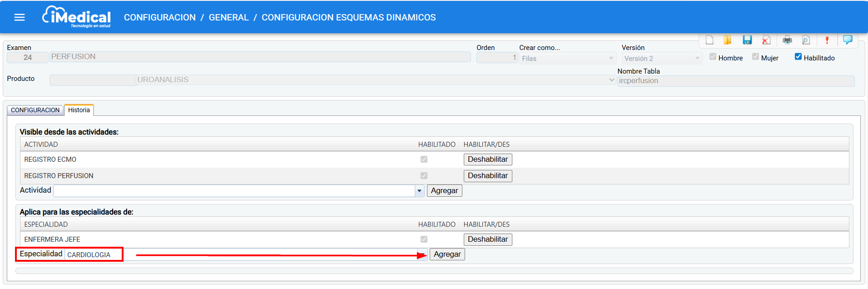Click the new blank document icon
868x289 pixels.
coord(709,40)
